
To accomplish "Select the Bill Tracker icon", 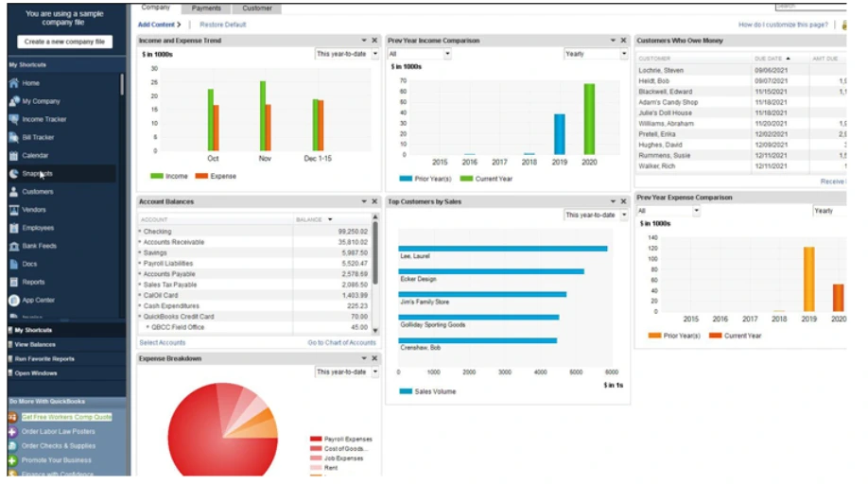I will [14, 137].
